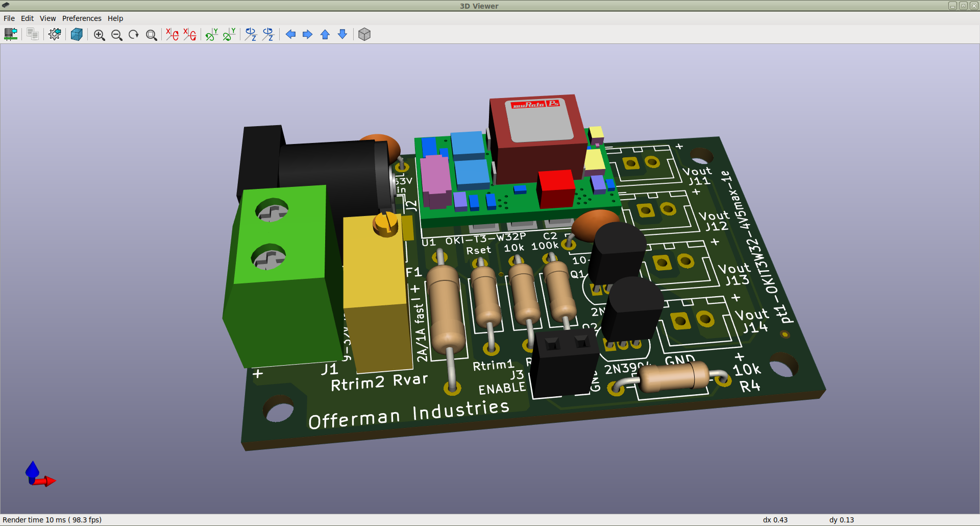Viewport: 980px width, 526px height.
Task: Click the Zoom to fit icon
Action: [x=151, y=35]
